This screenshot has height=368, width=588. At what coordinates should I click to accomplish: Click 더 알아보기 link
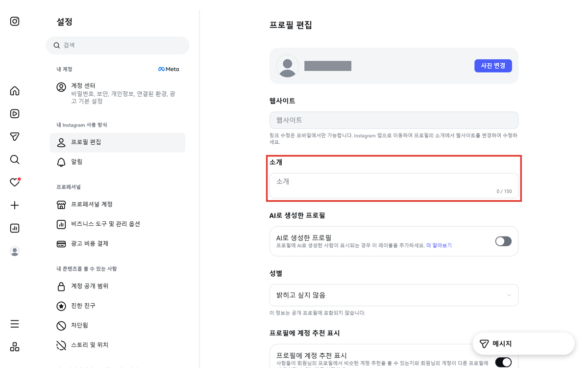(439, 245)
